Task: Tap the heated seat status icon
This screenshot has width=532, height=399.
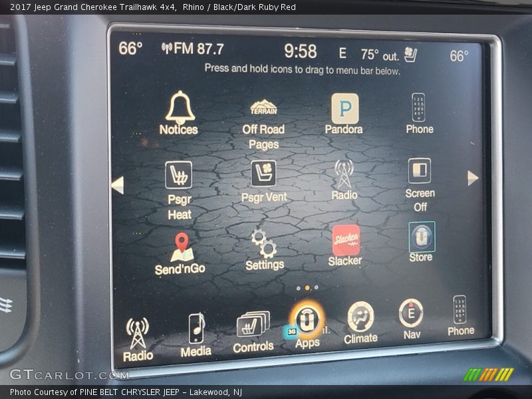Action: (x=411, y=55)
